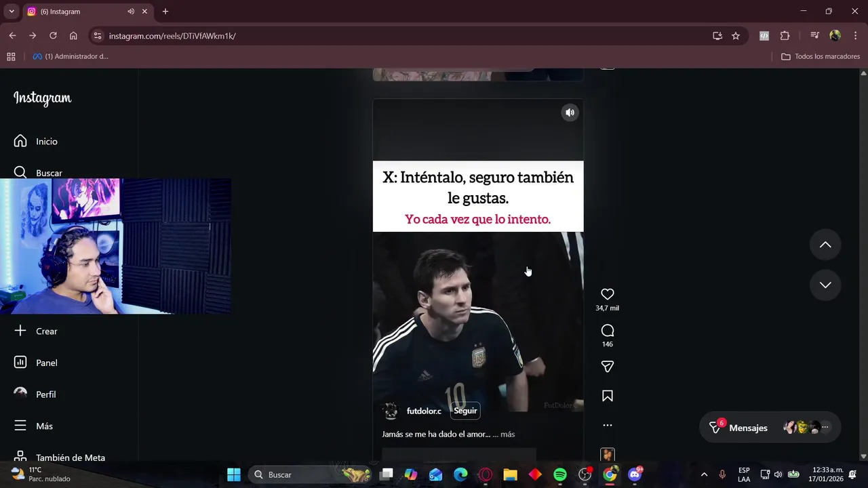Share the reel using the paper plane icon
The width and height of the screenshot is (868, 488).
[608, 367]
